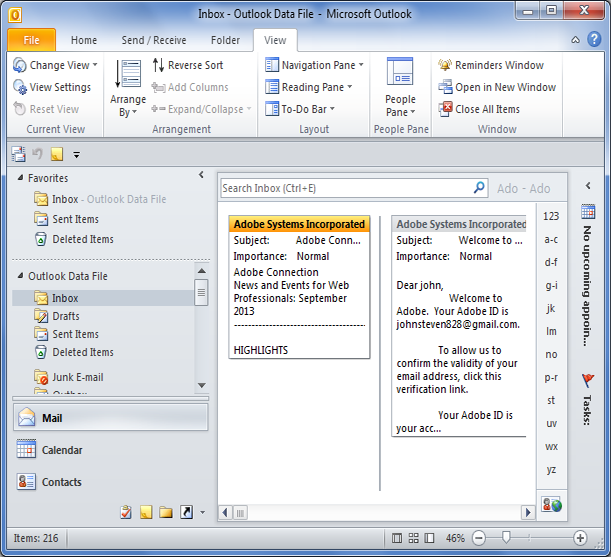Minimize the Navigation Pane with the arrow
611x557 pixels.
click(x=201, y=175)
